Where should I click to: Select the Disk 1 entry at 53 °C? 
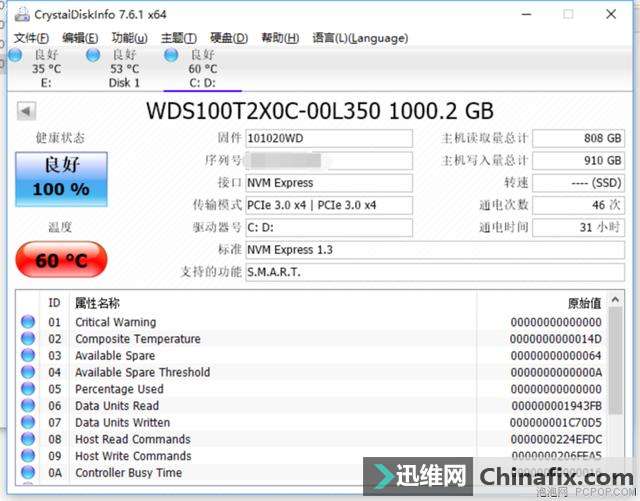(x=124, y=69)
